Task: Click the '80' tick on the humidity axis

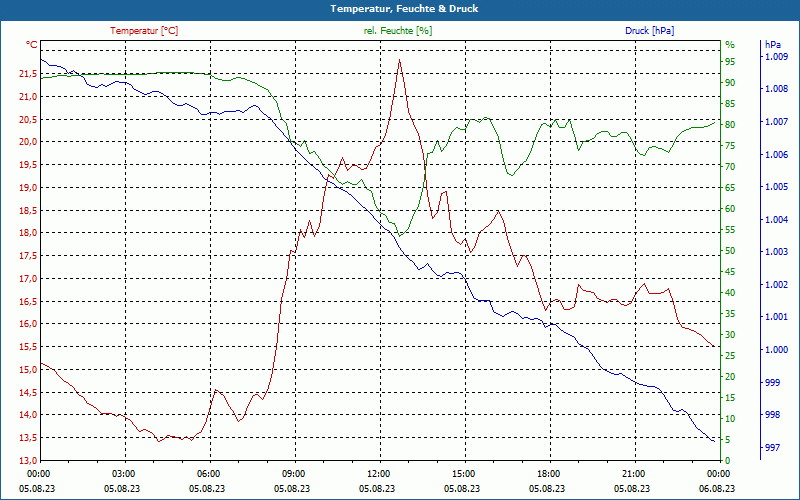Action: click(730, 124)
